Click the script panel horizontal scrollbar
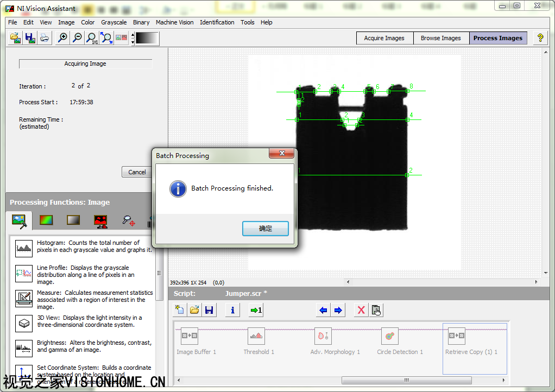 pyautogui.click(x=406, y=381)
